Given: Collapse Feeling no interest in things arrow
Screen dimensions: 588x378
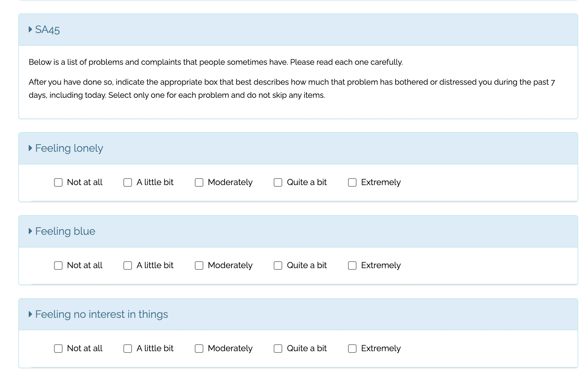Looking at the screenshot, I should click(x=30, y=314).
